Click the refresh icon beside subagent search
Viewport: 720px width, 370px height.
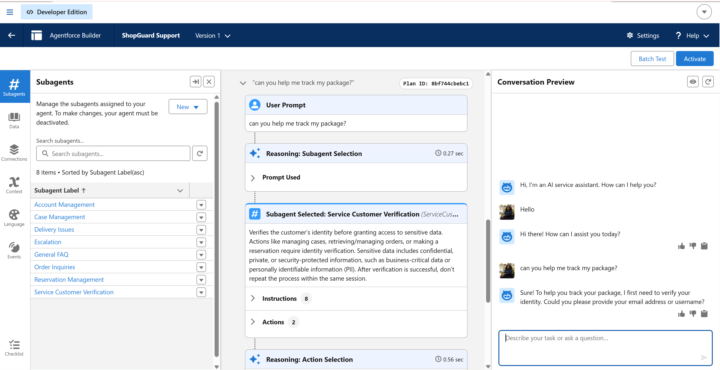pyautogui.click(x=200, y=154)
